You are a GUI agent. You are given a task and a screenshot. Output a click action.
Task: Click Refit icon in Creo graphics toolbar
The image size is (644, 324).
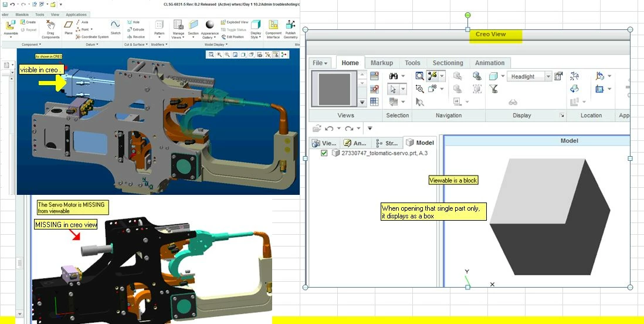coord(211,54)
